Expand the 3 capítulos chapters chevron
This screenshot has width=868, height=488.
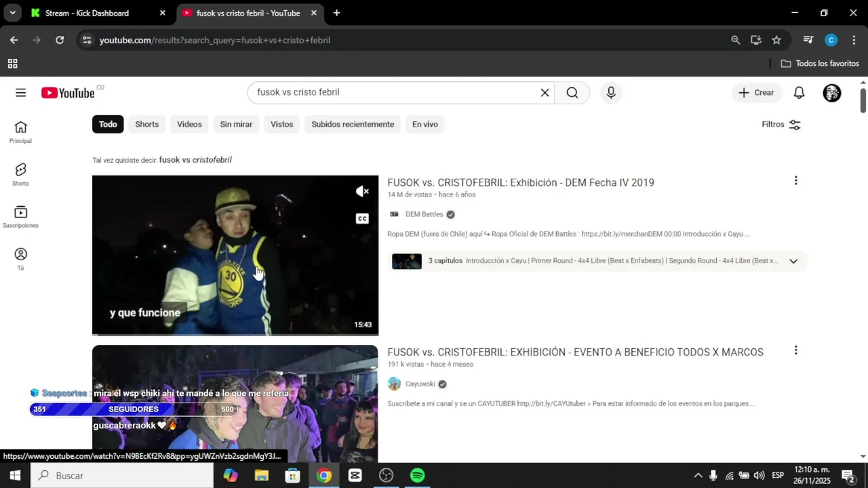click(x=793, y=261)
